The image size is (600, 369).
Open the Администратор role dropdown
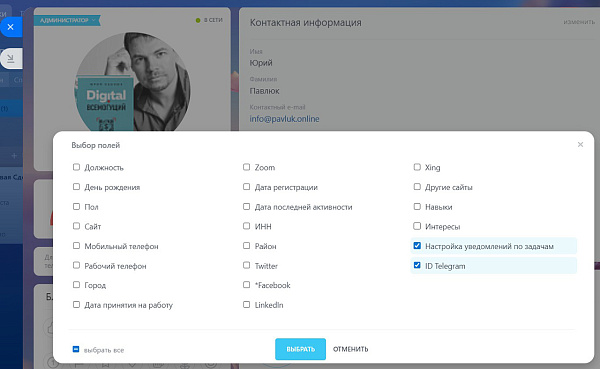coord(67,20)
